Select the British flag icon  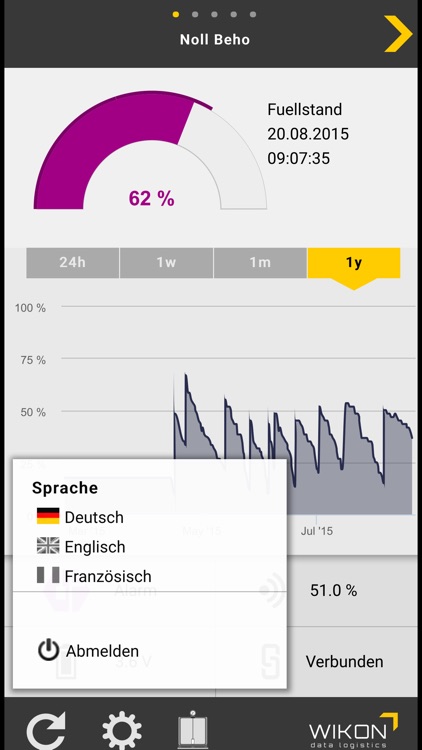(48, 546)
